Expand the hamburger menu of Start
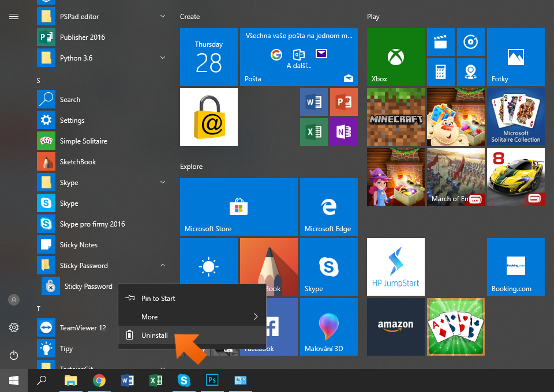The image size is (554, 392). (x=14, y=17)
